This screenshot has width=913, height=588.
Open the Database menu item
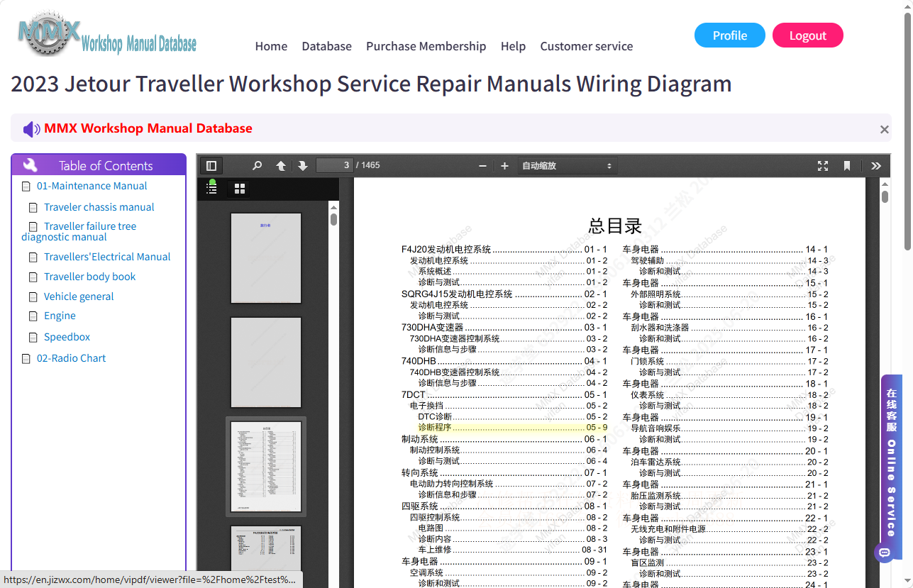[x=326, y=46]
